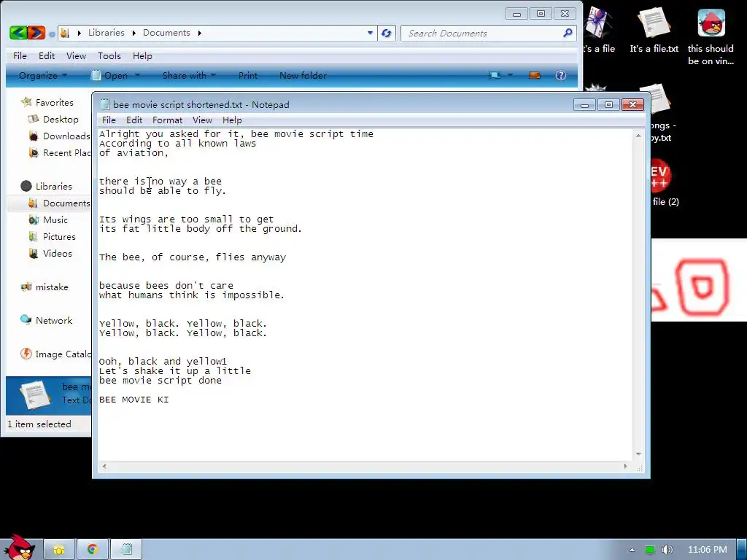This screenshot has width=747, height=560.
Task: Click the change view icon in Explorer toolbar
Action: [x=495, y=75]
